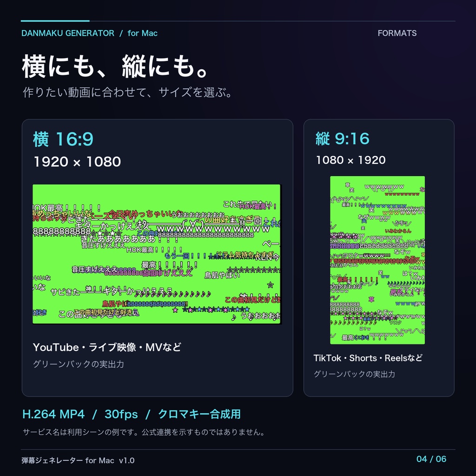Image resolution: width=476 pixels, height=476 pixels.
Task: Click 'H.264 MP4 / 30fps / クロマキー合成用' spec line
Action: click(x=132, y=414)
